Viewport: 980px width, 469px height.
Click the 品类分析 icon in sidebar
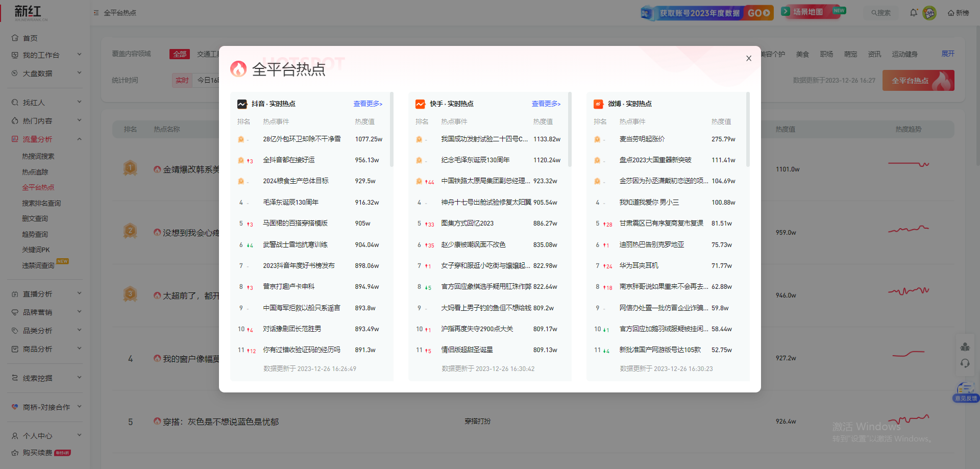pyautogui.click(x=15, y=331)
